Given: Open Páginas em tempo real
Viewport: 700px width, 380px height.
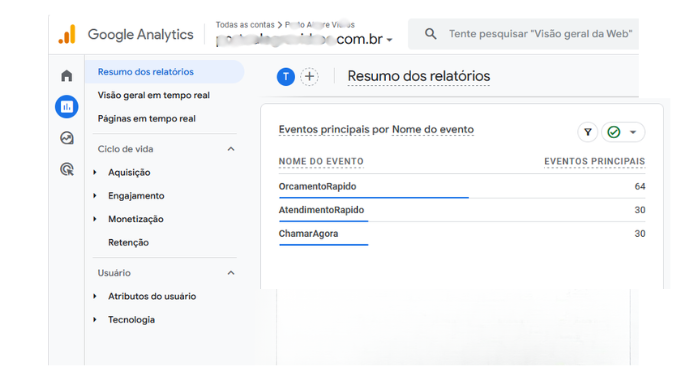Looking at the screenshot, I should [146, 119].
